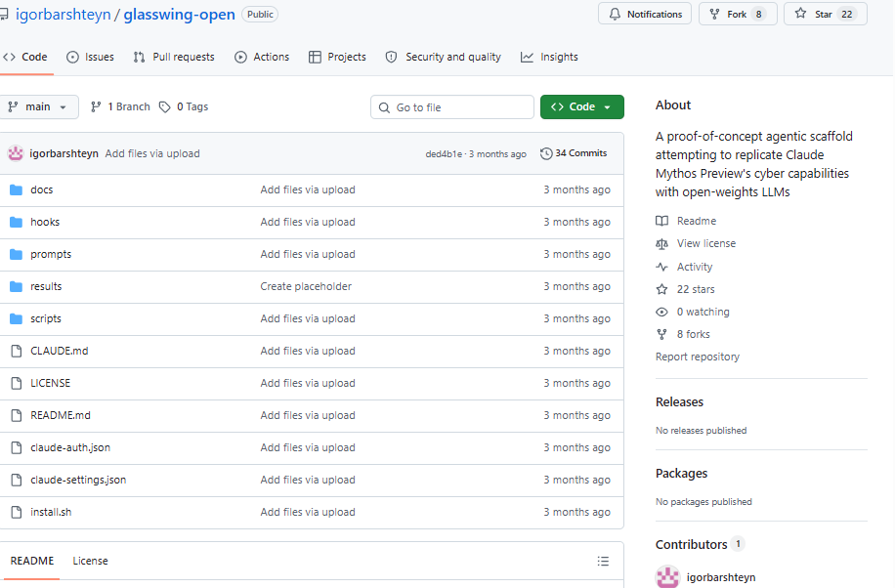Open igorbarshteyn contributor avatar
The width and height of the screenshot is (895, 588).
click(x=667, y=576)
